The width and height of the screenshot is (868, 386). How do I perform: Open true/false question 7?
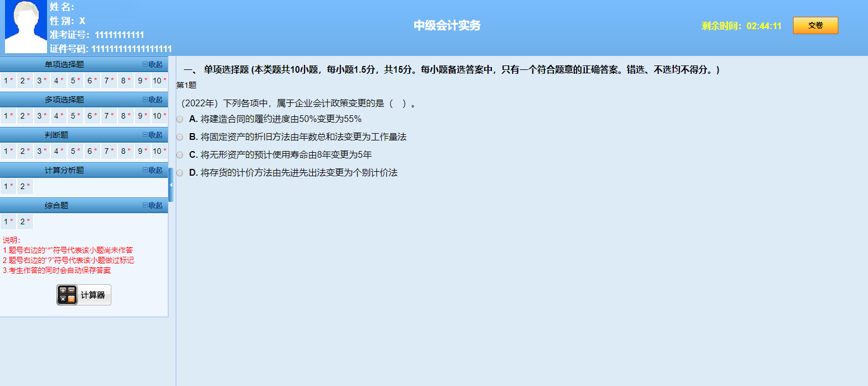point(109,152)
